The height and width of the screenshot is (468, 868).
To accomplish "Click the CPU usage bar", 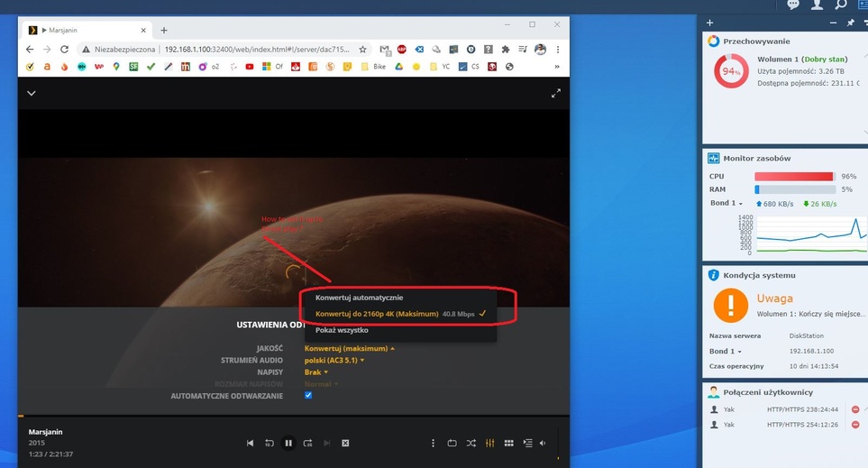I will (795, 176).
